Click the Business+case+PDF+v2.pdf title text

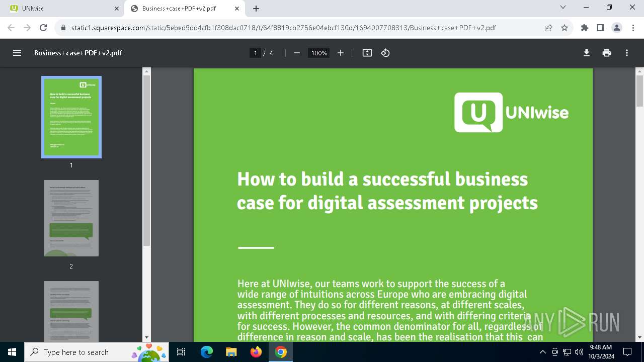tap(78, 53)
